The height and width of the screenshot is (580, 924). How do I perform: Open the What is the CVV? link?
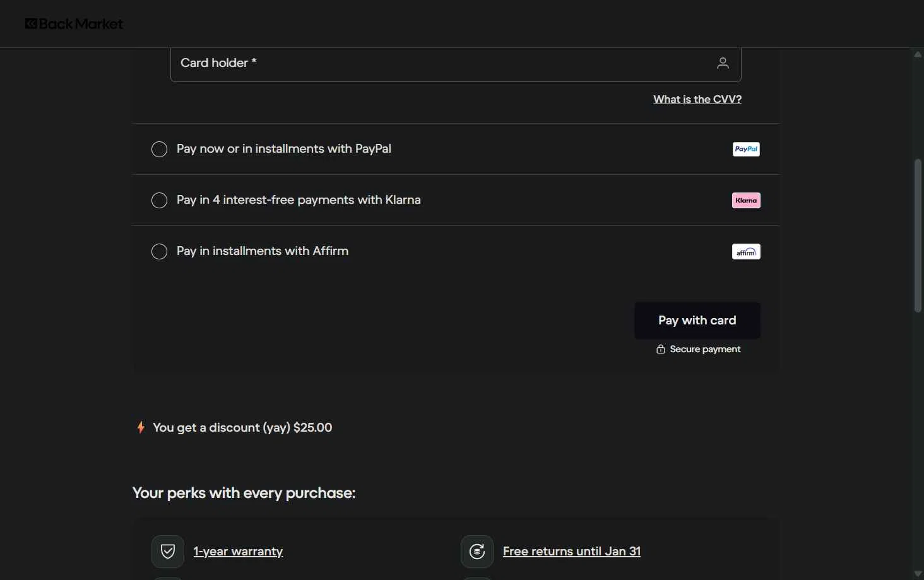697,99
